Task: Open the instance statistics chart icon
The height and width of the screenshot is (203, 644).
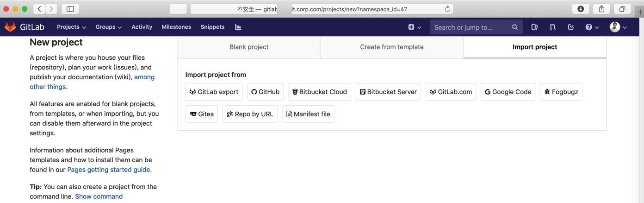Action: (238, 27)
